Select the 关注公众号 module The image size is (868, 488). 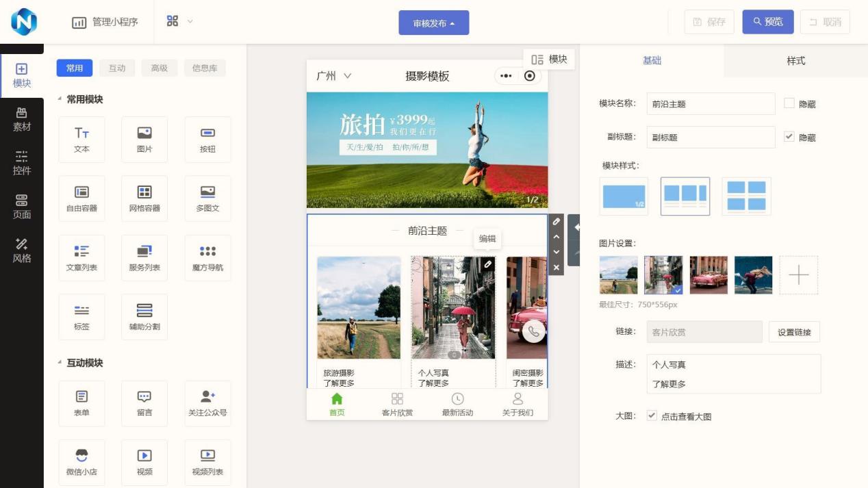point(207,403)
